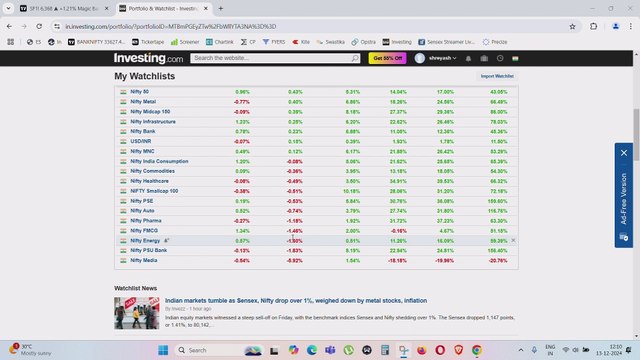This screenshot has height=360, width=640.
Task: Click the Windows taskbar Search box
Action: [x=218, y=350]
